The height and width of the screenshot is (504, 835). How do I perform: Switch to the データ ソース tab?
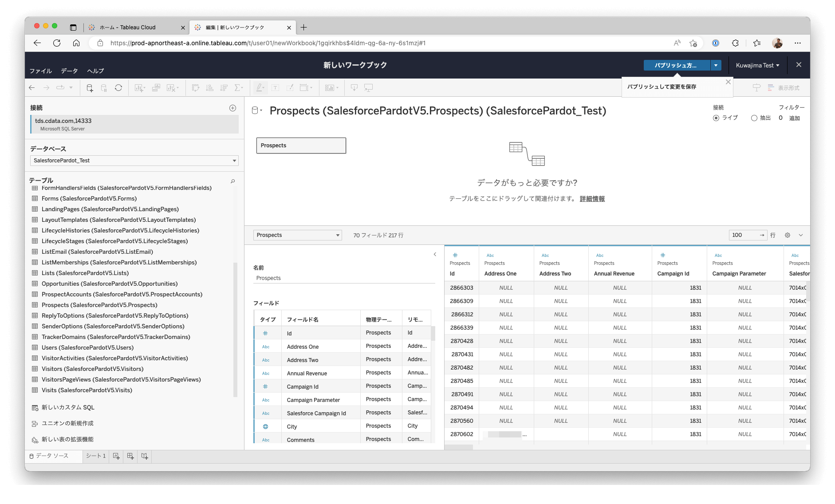(x=54, y=456)
